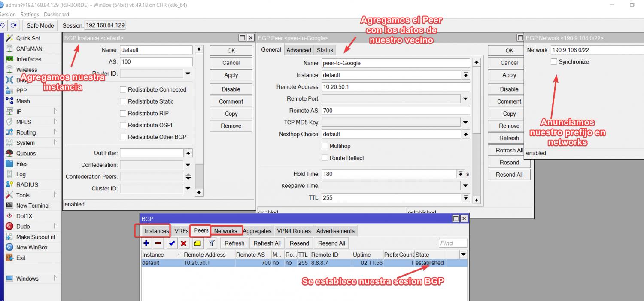Open the Nexthop Choice dropdown
Viewport: 644px width, 301px height.
tap(465, 135)
